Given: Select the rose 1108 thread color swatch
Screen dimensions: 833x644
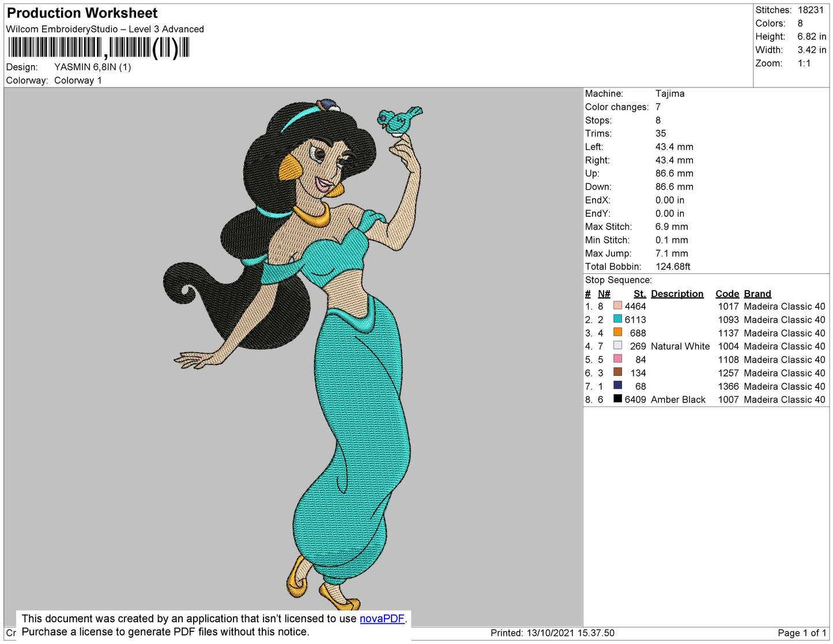Looking at the screenshot, I should click(617, 359).
